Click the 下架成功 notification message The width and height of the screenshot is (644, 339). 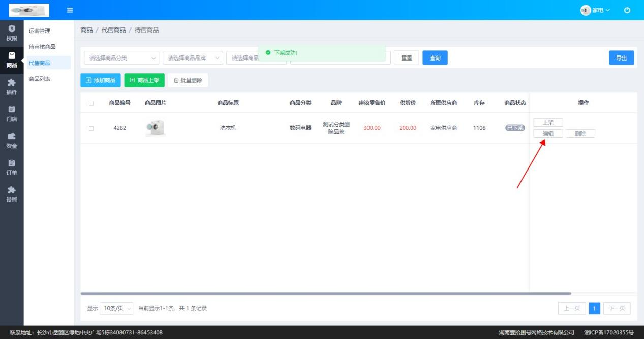[x=322, y=53]
